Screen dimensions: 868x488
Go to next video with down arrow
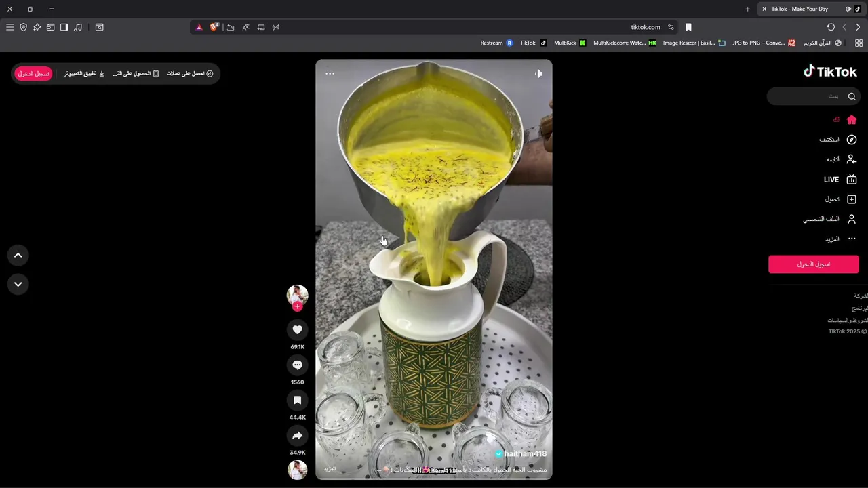pos(18,284)
